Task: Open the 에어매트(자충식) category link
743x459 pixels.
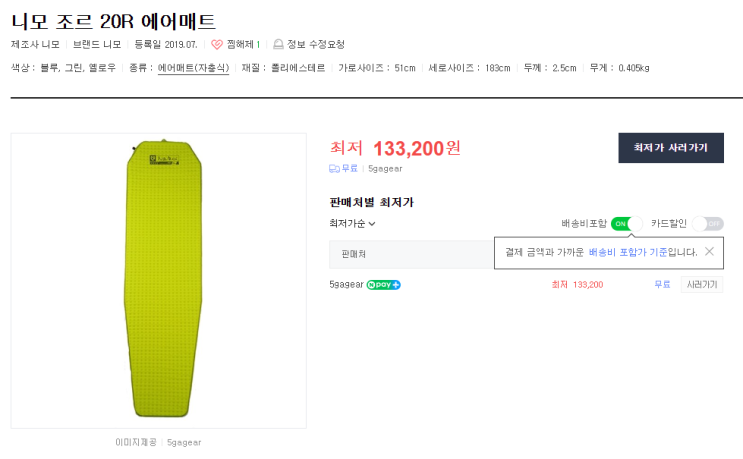Action: point(194,68)
